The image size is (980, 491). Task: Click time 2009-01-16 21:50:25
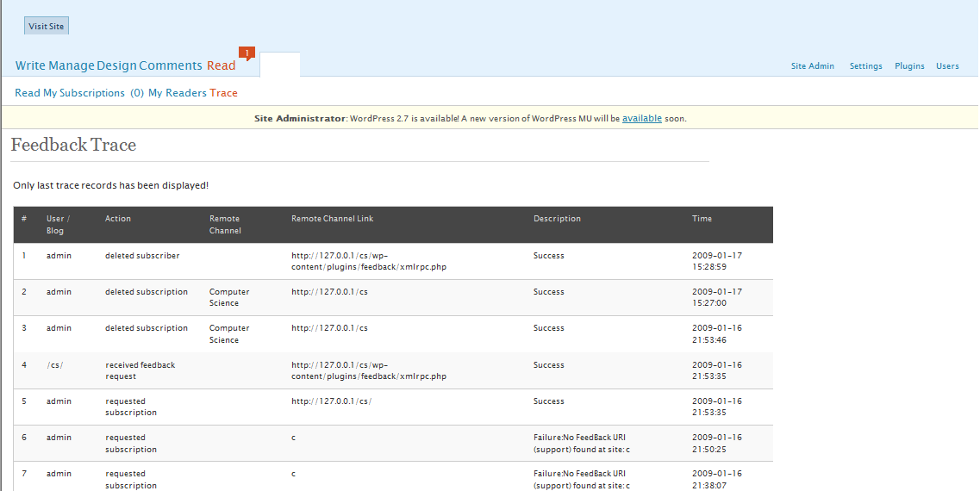coord(717,443)
